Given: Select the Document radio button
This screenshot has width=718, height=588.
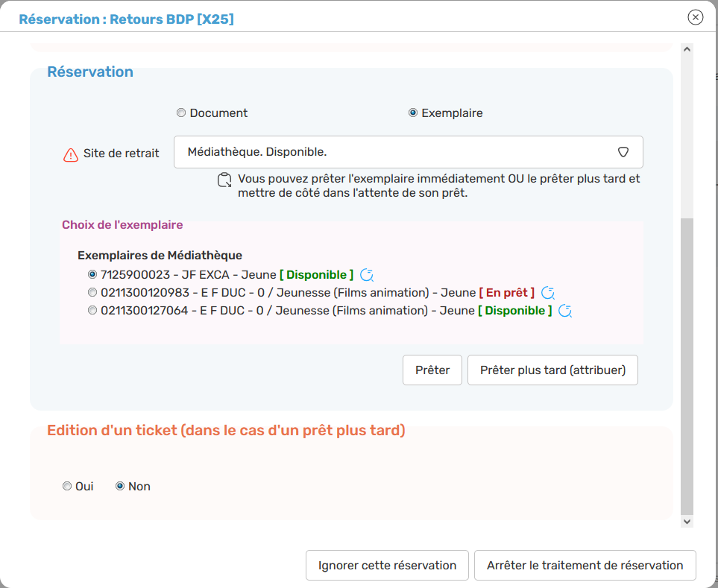Looking at the screenshot, I should pos(181,113).
